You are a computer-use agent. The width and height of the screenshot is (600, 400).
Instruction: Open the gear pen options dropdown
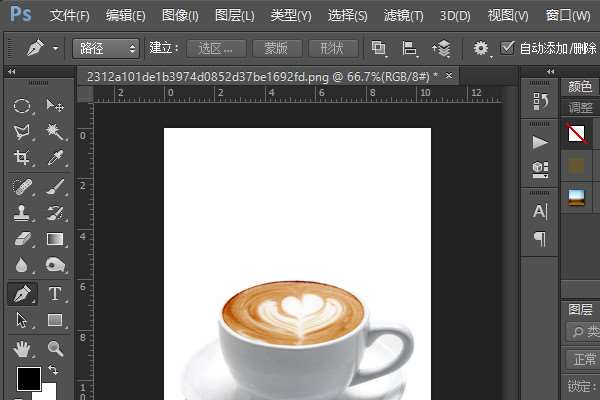(481, 49)
